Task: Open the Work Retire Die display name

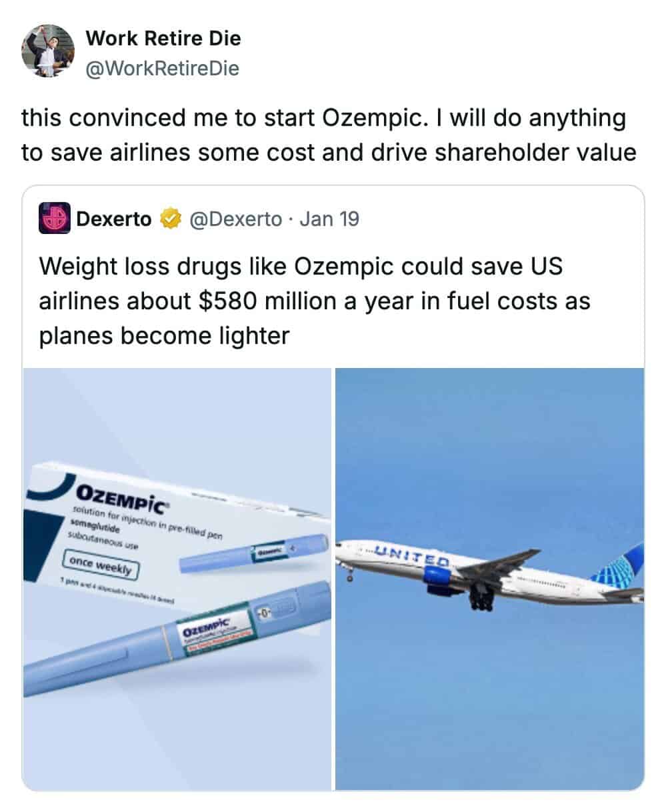Action: 163,39
